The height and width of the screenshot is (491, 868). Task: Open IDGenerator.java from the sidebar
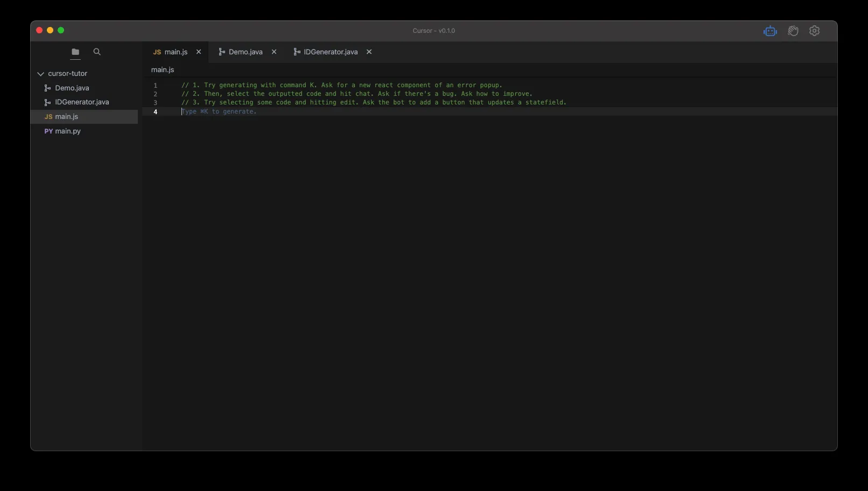click(x=82, y=102)
